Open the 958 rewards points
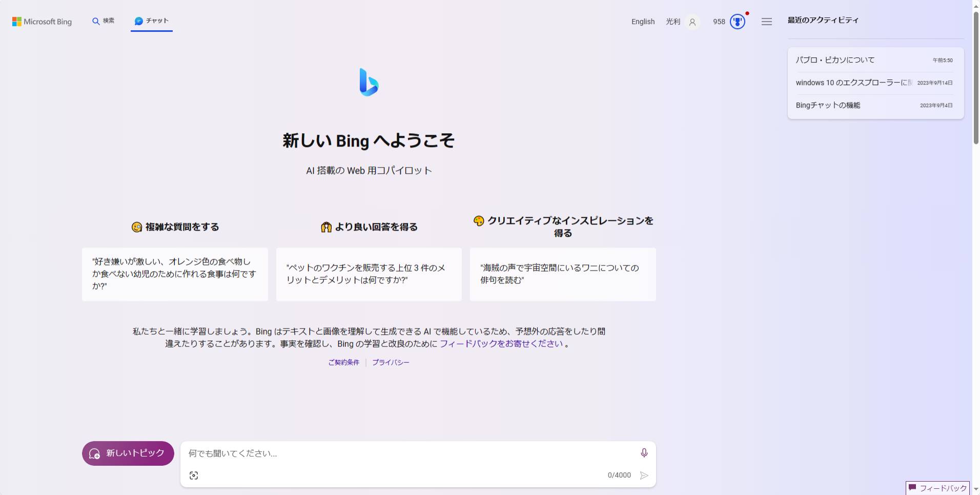Image resolution: width=980 pixels, height=495 pixels. pyautogui.click(x=719, y=22)
